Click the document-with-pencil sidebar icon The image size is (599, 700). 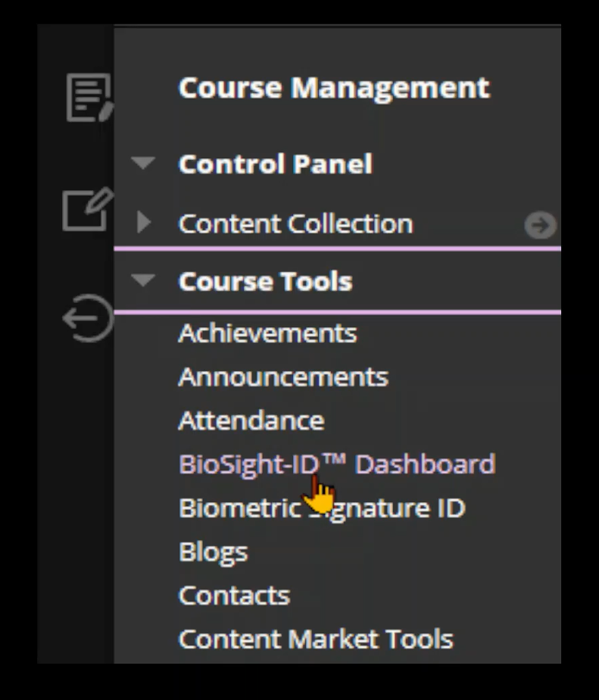(x=89, y=97)
